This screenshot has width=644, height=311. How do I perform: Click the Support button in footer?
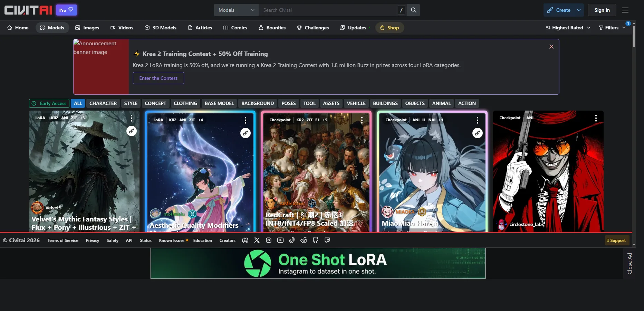617,240
